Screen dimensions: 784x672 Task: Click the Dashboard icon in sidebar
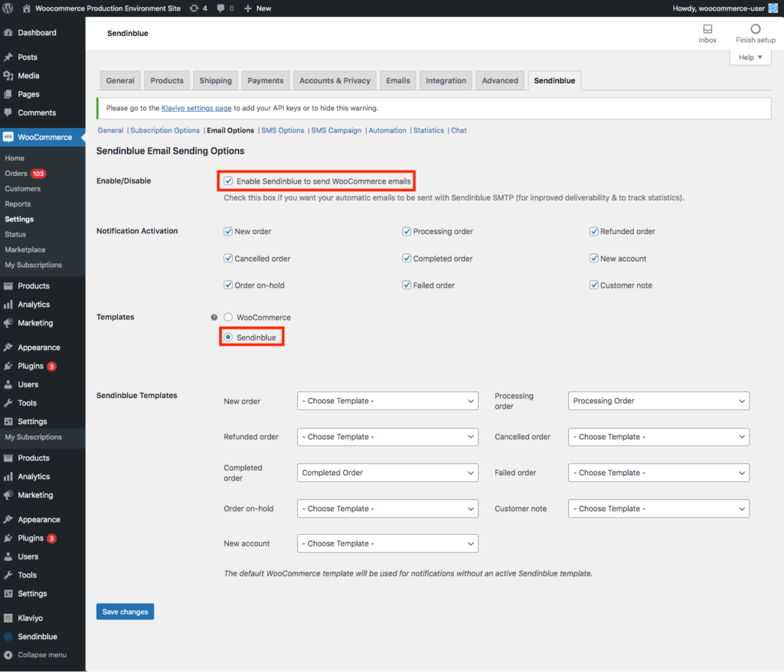coord(8,32)
